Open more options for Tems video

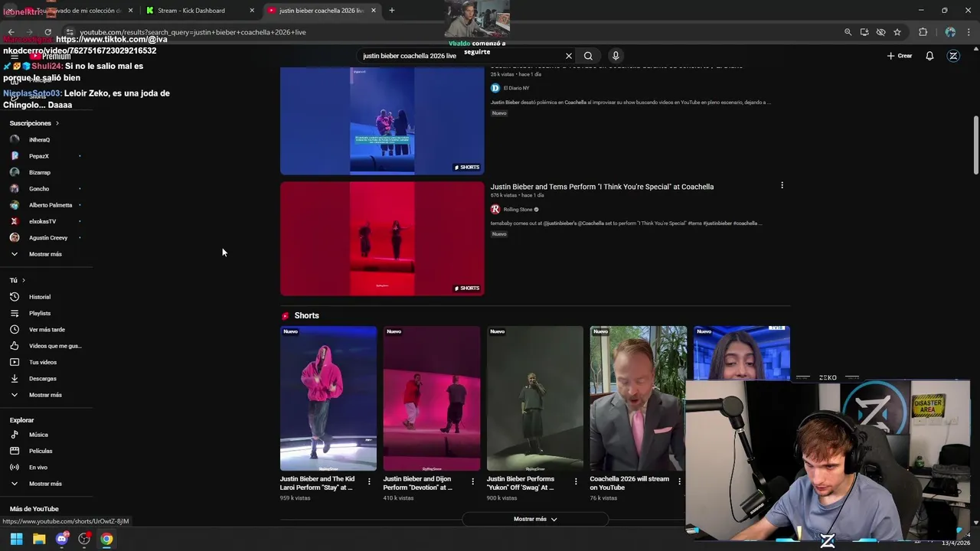coord(782,185)
